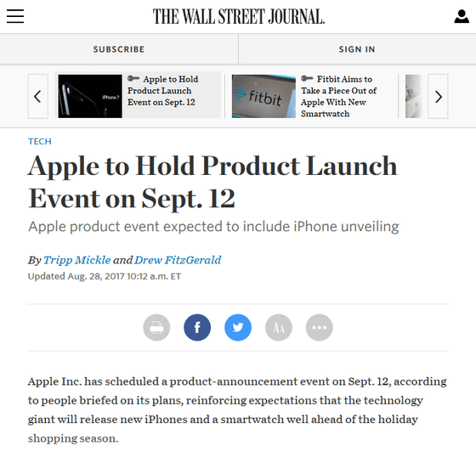This screenshot has width=476, height=457.
Task: Open the Fitbit article thumbnail image
Action: pyautogui.click(x=263, y=96)
